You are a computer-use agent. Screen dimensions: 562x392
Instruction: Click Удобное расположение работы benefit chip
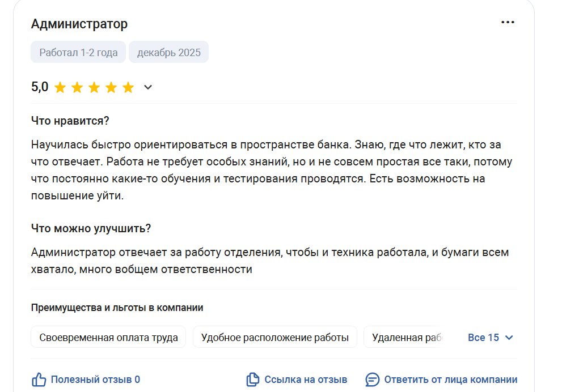pyautogui.click(x=275, y=337)
